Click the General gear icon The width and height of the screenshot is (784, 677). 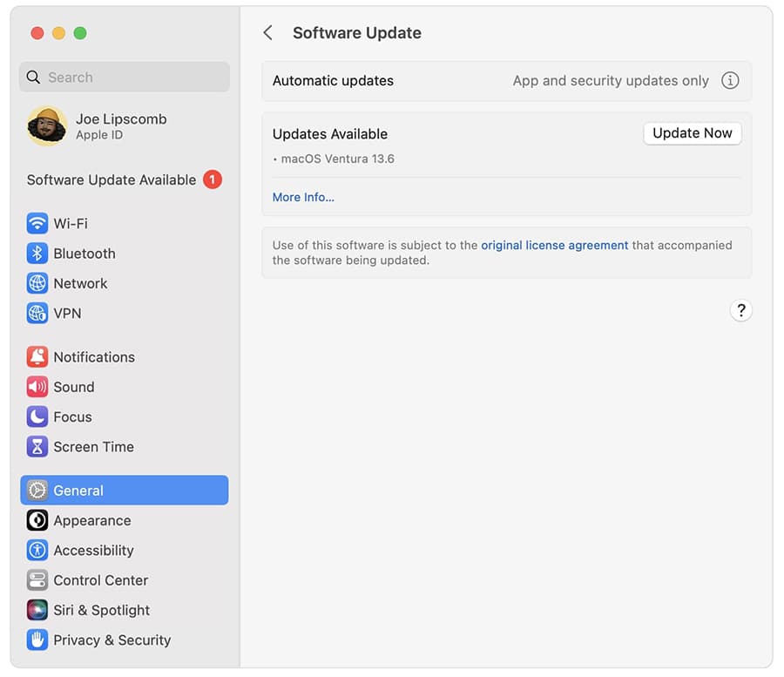coord(37,491)
